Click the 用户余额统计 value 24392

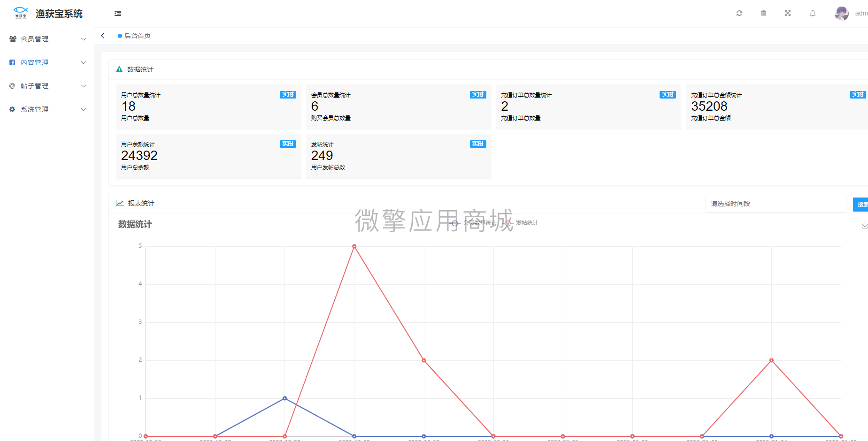tap(139, 156)
